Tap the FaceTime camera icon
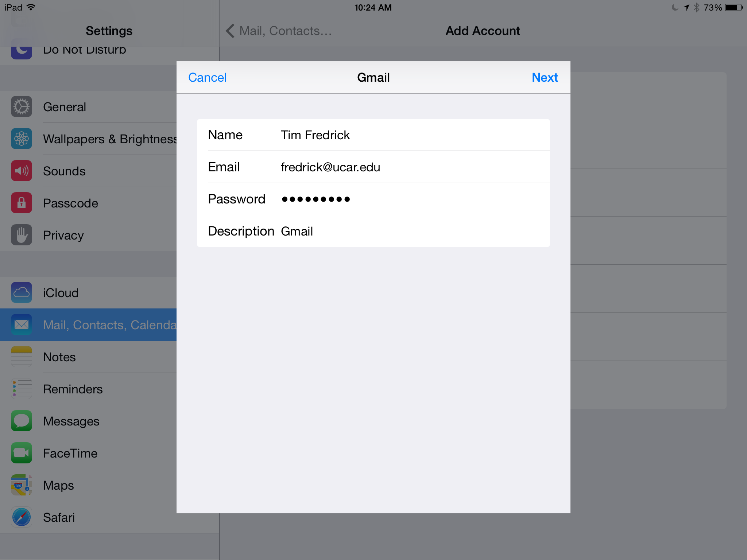 point(22,453)
